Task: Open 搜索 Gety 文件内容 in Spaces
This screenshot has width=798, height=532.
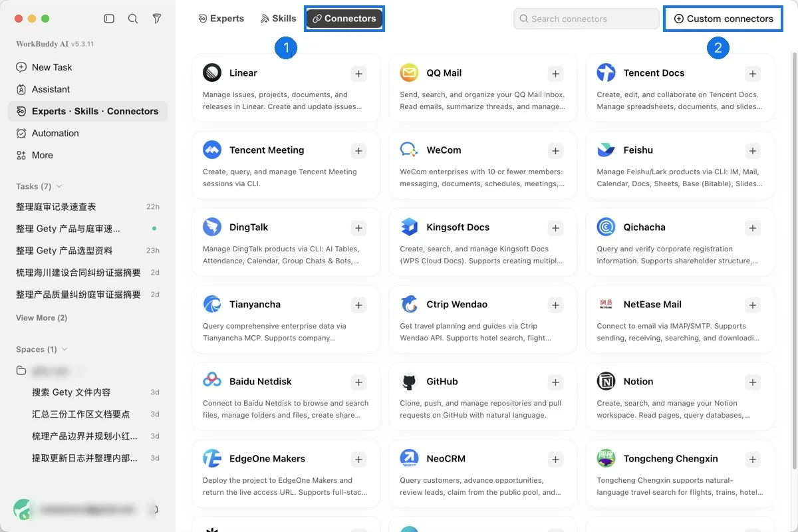Action: click(x=88, y=392)
